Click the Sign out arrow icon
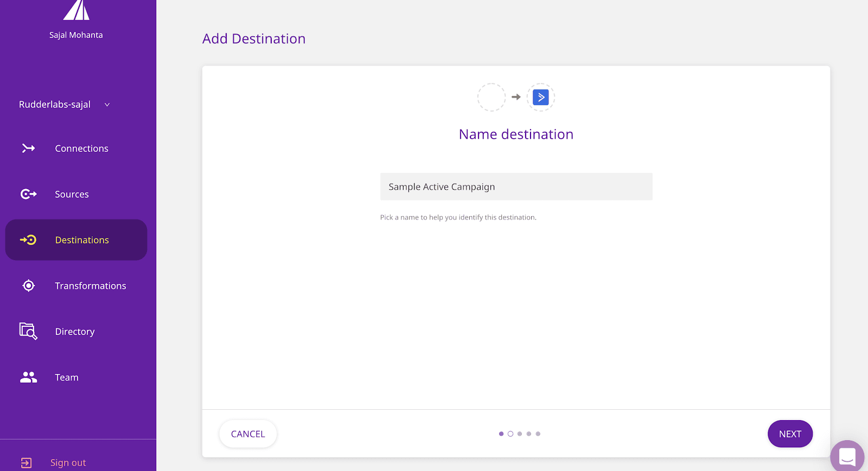 pos(26,462)
